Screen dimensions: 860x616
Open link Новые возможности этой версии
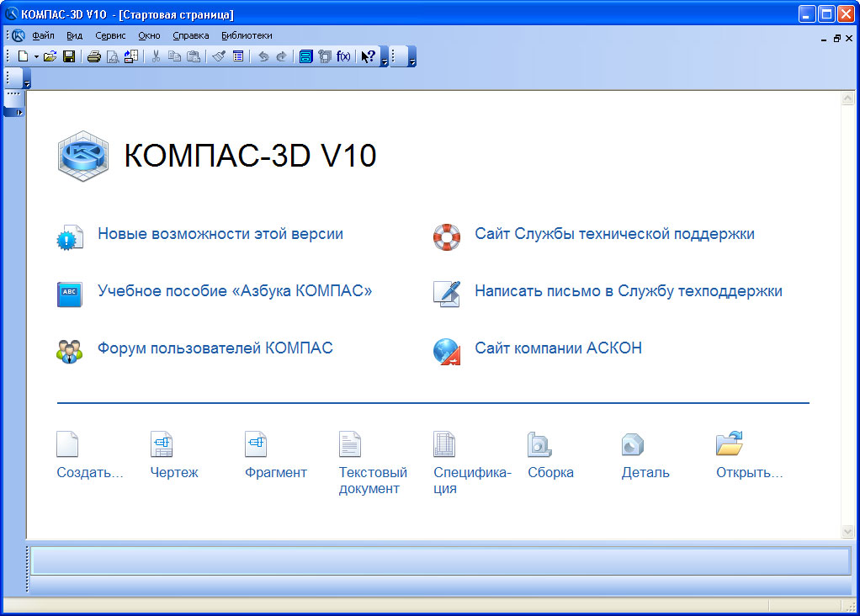(220, 234)
